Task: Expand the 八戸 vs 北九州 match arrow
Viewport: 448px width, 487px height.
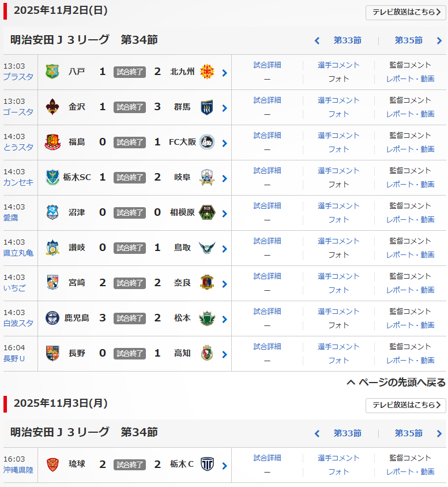Action: tap(224, 73)
